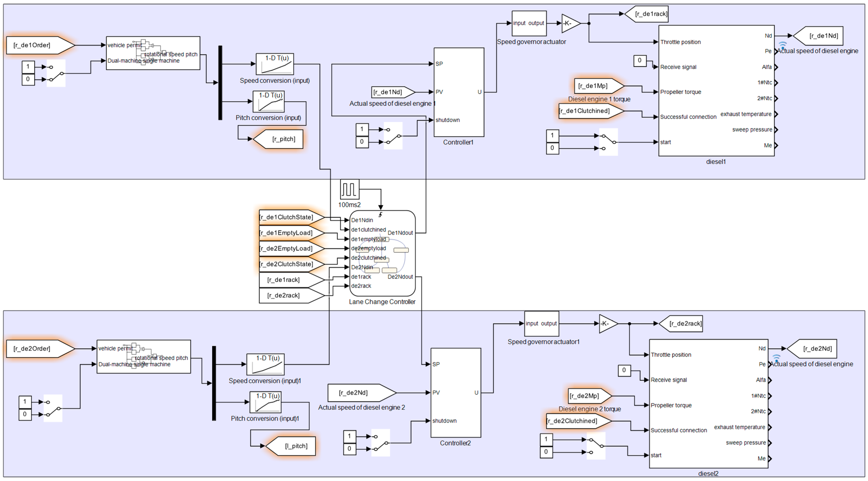This screenshot has width=868, height=481.
Task: Click the Lane Change Controller chart block
Action: pos(382,253)
